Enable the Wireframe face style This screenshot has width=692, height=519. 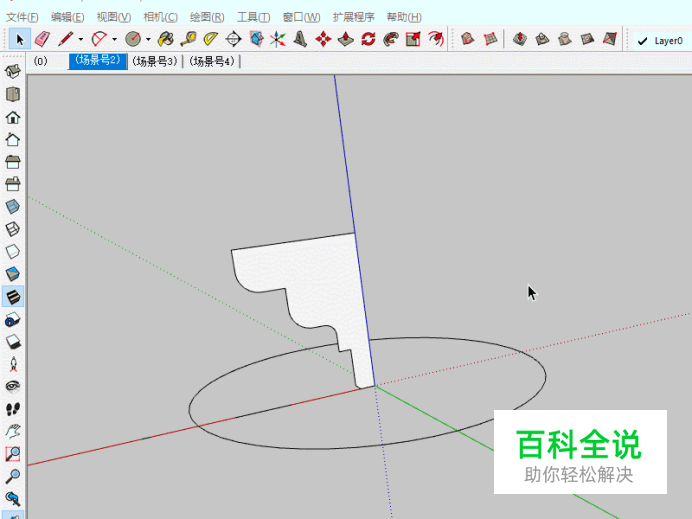[x=13, y=229]
